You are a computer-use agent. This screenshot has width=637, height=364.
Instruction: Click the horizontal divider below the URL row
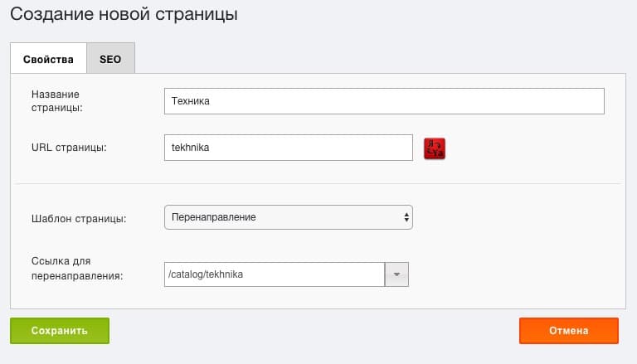coord(318,183)
